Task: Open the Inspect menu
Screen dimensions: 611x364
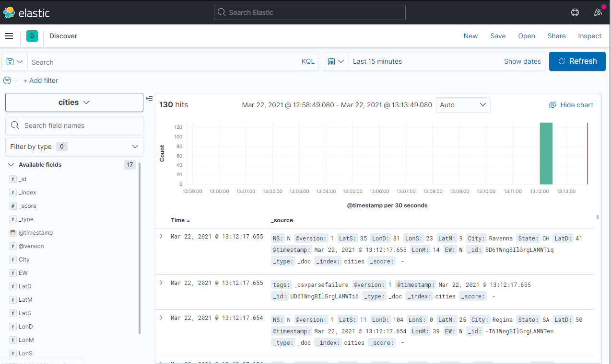Action: (589, 36)
